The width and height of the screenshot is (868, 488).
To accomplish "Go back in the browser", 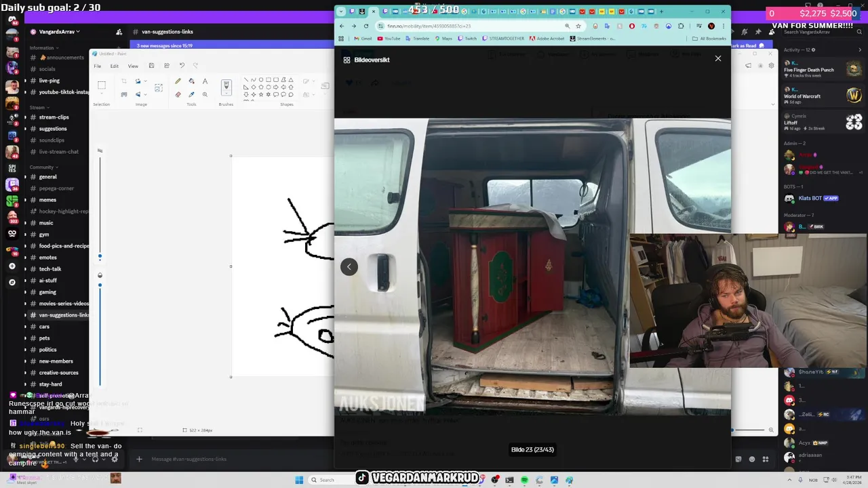I will pyautogui.click(x=342, y=26).
